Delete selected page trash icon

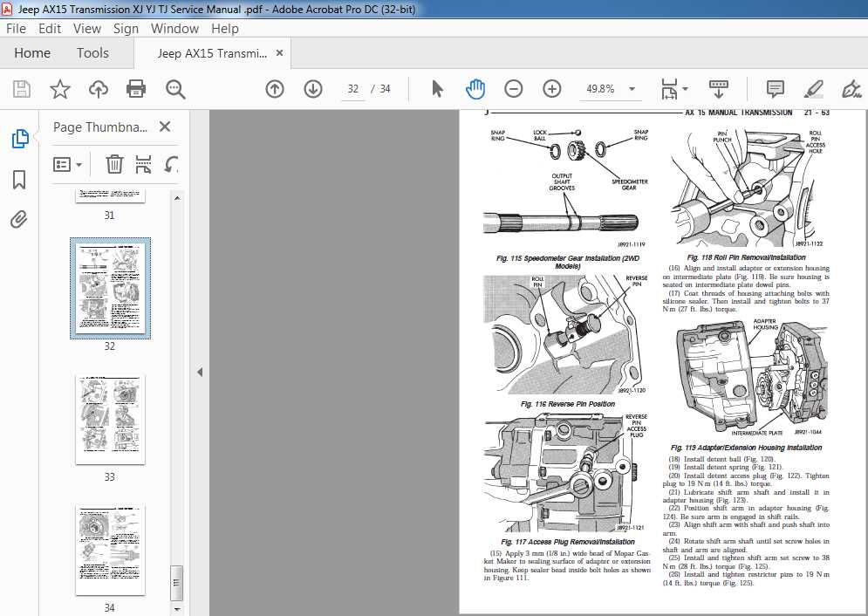(114, 164)
